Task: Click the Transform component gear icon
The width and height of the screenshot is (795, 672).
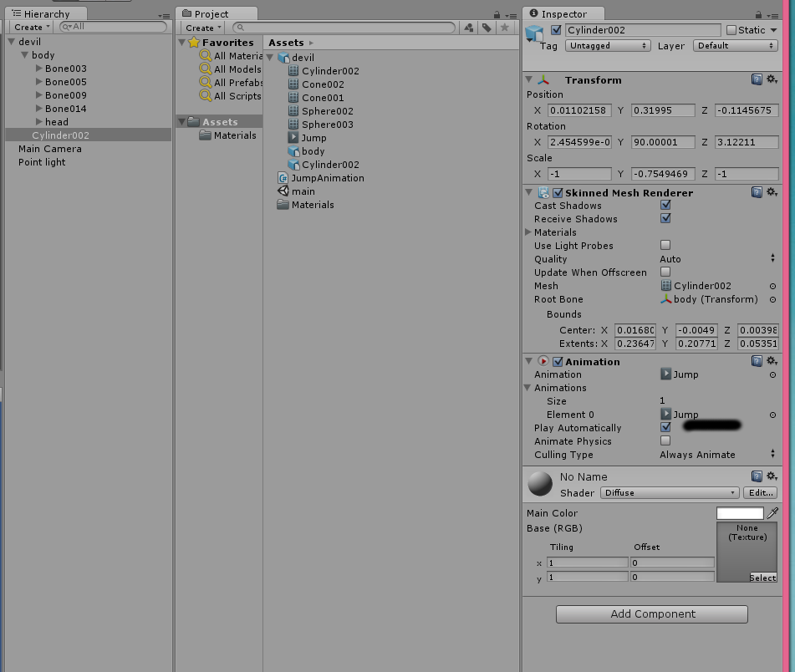Action: point(772,79)
